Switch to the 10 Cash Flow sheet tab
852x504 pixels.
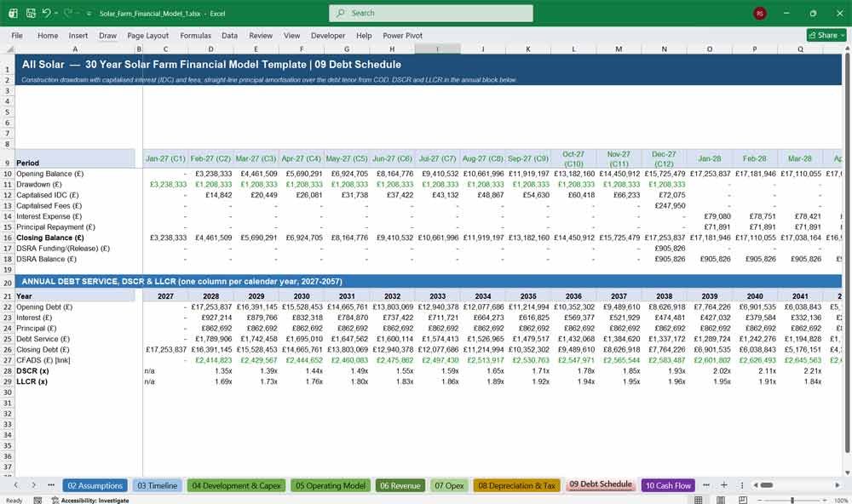(668, 485)
